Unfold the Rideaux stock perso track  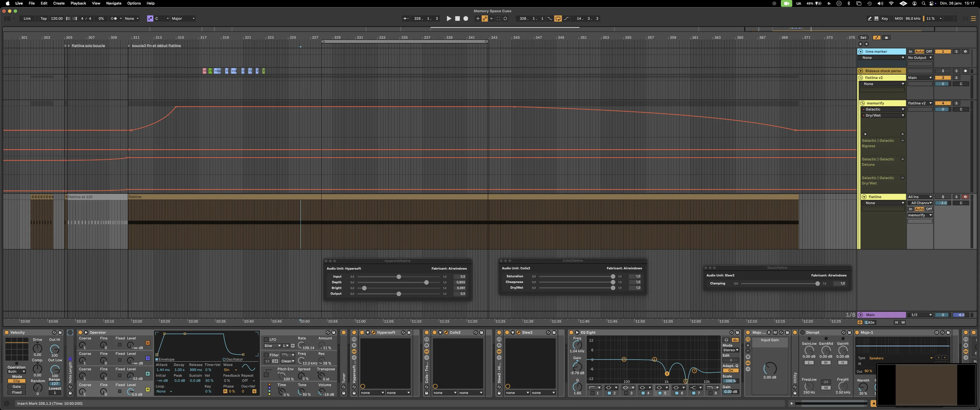pos(861,71)
